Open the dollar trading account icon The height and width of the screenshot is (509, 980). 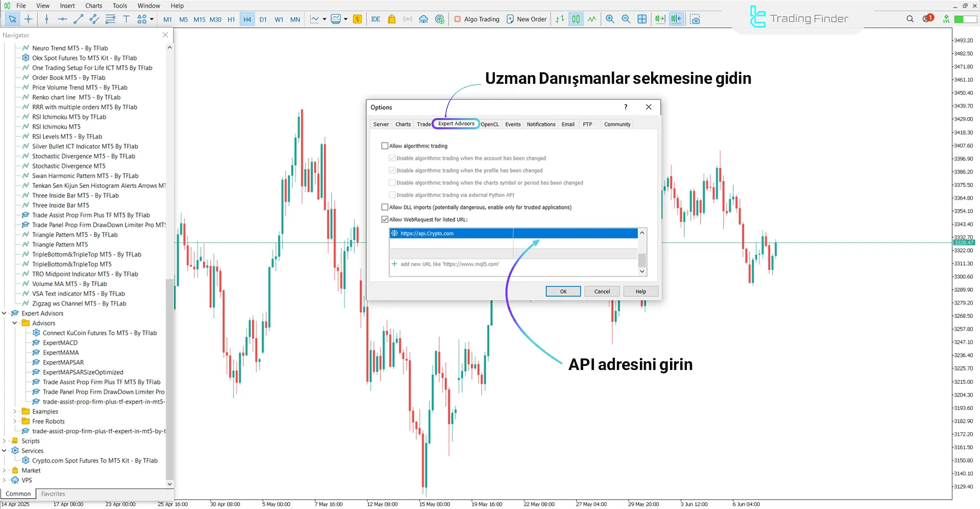tap(357, 19)
